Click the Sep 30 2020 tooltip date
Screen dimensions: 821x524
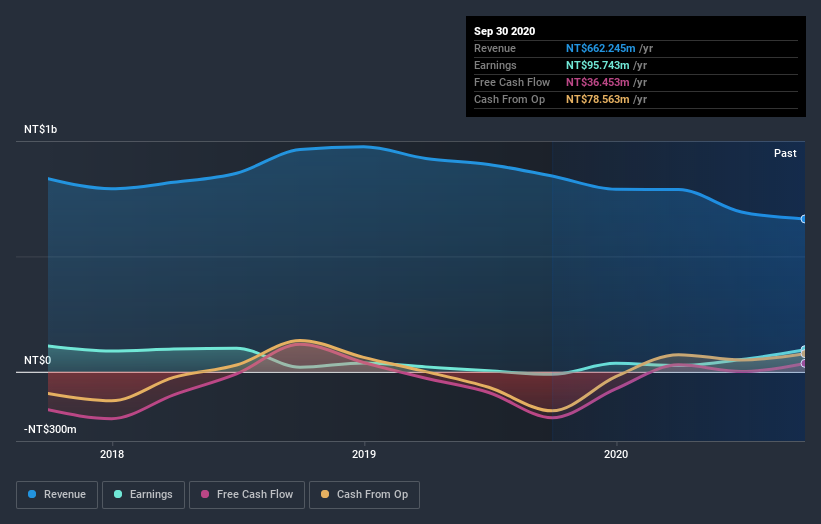pos(504,31)
